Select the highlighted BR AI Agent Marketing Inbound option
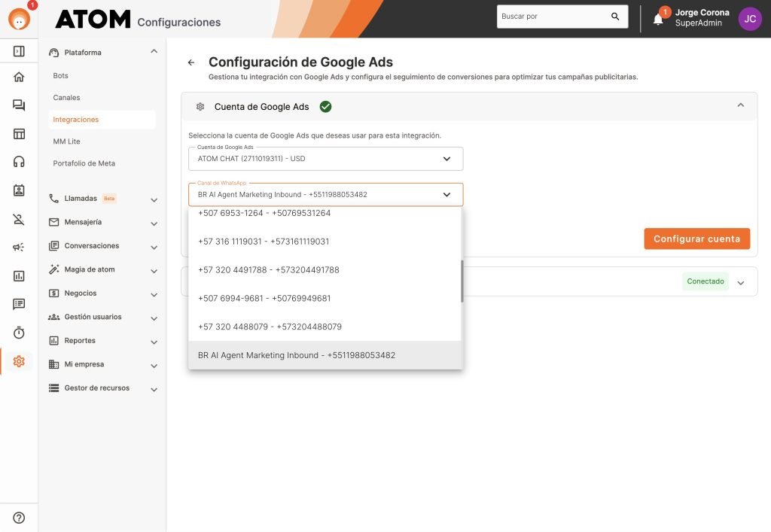The width and height of the screenshot is (771, 532). tap(325, 355)
